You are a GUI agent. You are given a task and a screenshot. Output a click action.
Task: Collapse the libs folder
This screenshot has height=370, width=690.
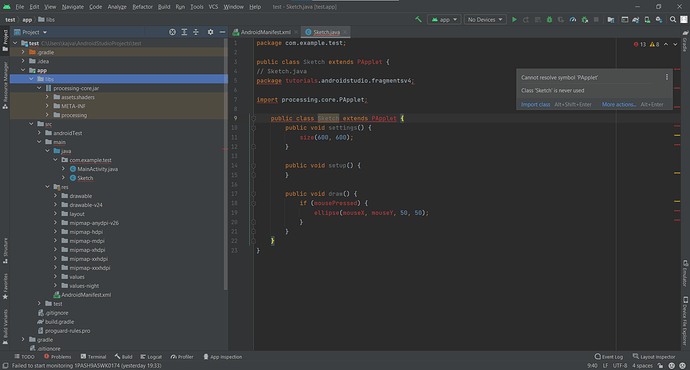point(31,79)
